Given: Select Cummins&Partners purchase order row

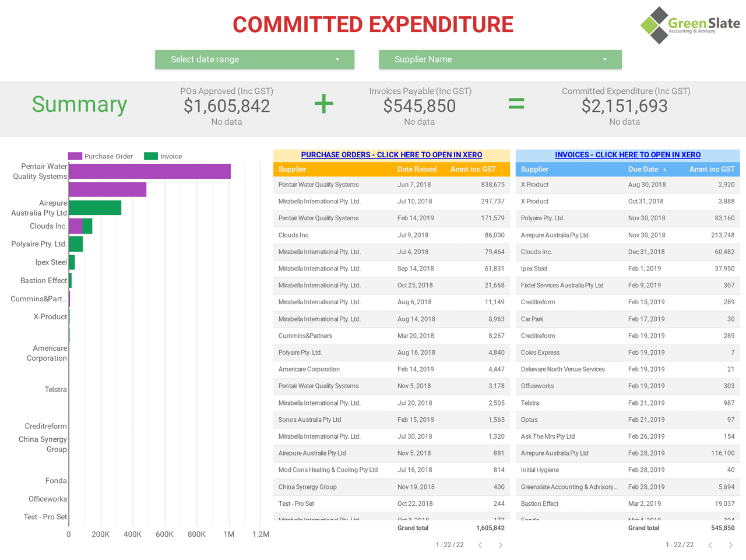Looking at the screenshot, I should click(x=392, y=336).
